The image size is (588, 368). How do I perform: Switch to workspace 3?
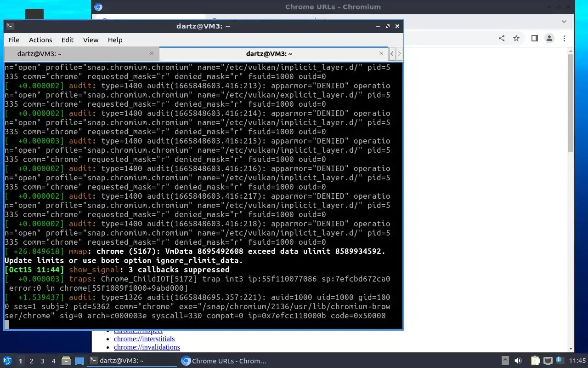coord(42,361)
